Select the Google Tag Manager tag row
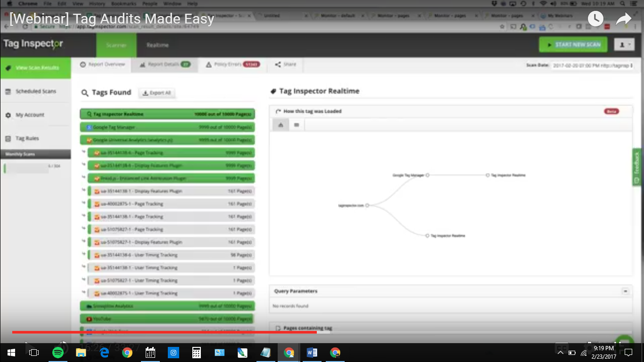644x362 pixels. [167, 127]
